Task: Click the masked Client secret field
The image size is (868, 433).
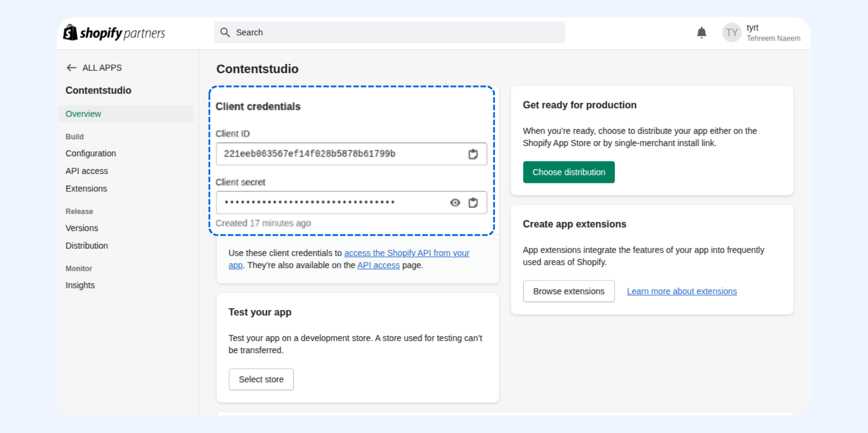Action: [x=351, y=202]
